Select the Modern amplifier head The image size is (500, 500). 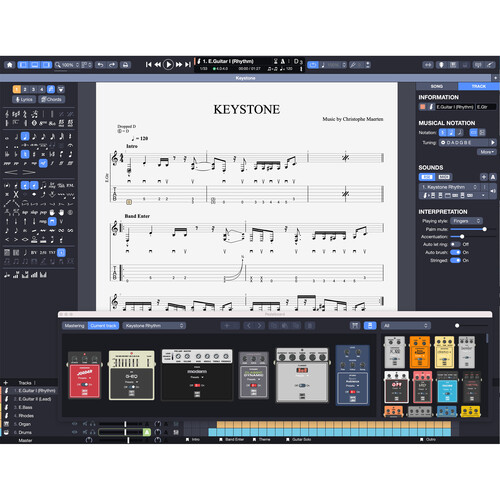(x=197, y=374)
